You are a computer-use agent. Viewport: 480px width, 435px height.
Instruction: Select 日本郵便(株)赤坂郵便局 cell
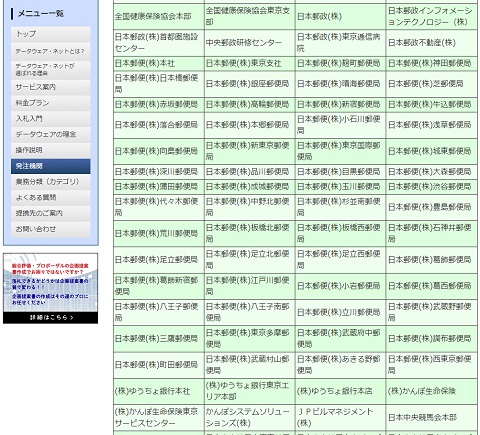[159, 104]
